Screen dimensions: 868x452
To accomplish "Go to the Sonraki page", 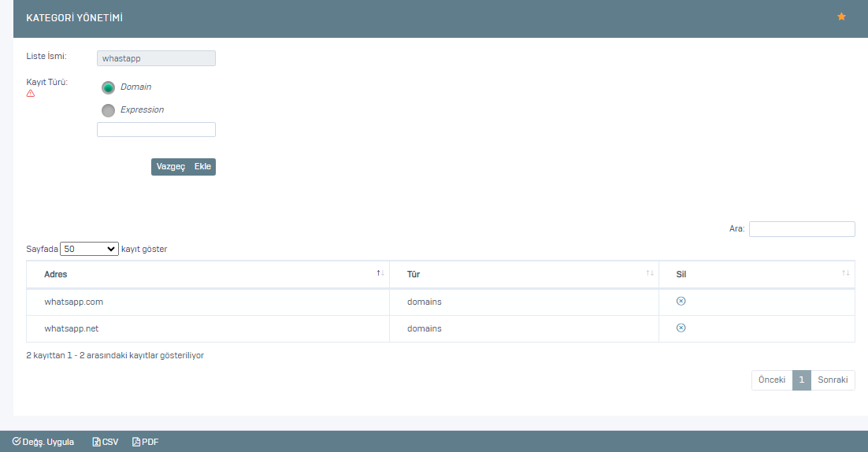I will tap(833, 380).
